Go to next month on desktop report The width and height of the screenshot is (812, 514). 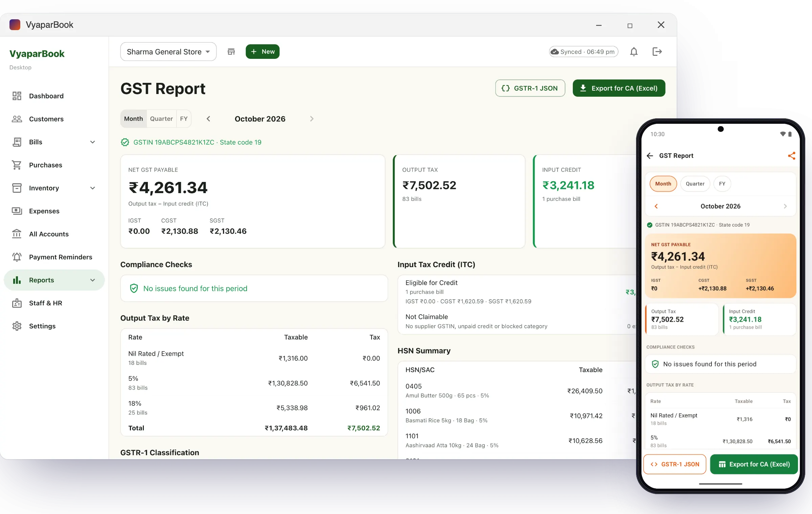[312, 119]
